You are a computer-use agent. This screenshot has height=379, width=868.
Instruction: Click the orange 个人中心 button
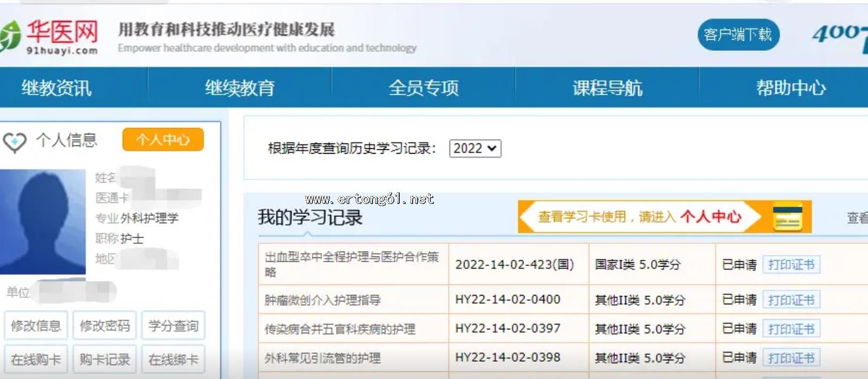coord(163,140)
